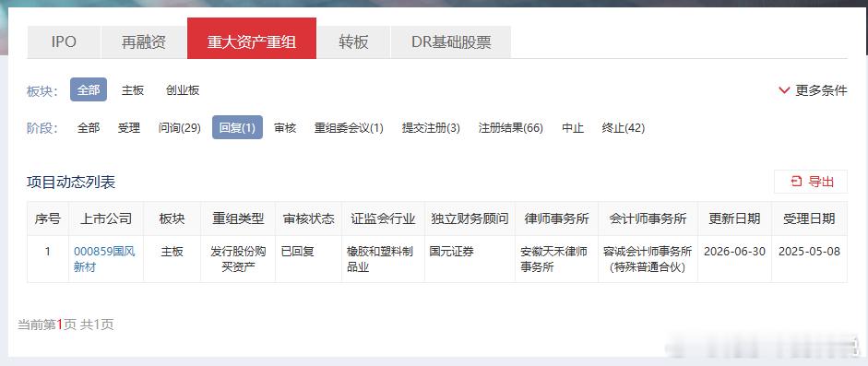Screen dimensions: 868x366
Task: Click the 受理日期 column header
Action: coord(809,218)
